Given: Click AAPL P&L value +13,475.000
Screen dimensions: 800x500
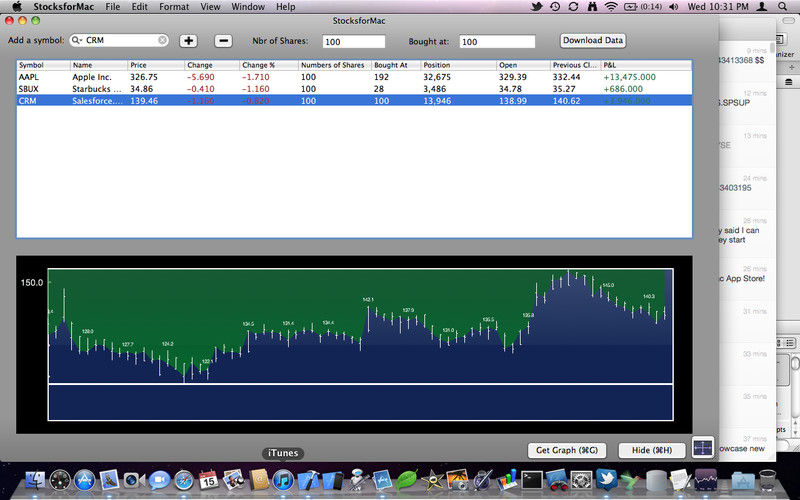Looking at the screenshot, I should point(629,77).
